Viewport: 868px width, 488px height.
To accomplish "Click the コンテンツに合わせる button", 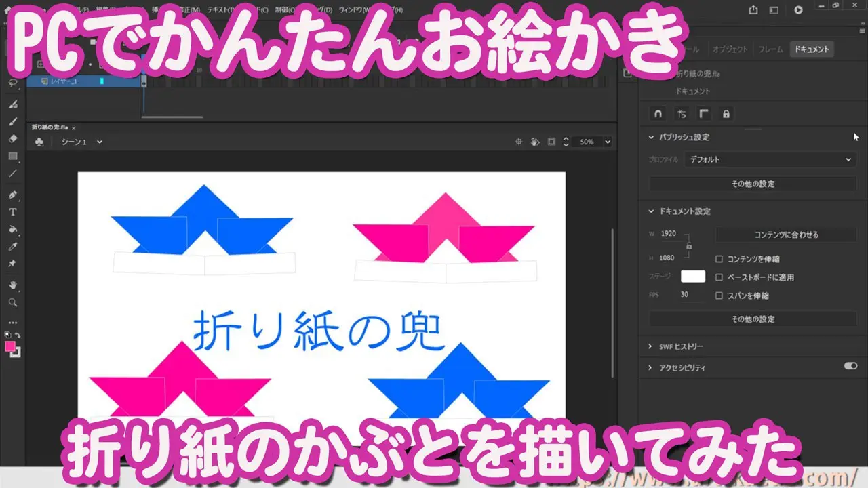I will coord(786,235).
